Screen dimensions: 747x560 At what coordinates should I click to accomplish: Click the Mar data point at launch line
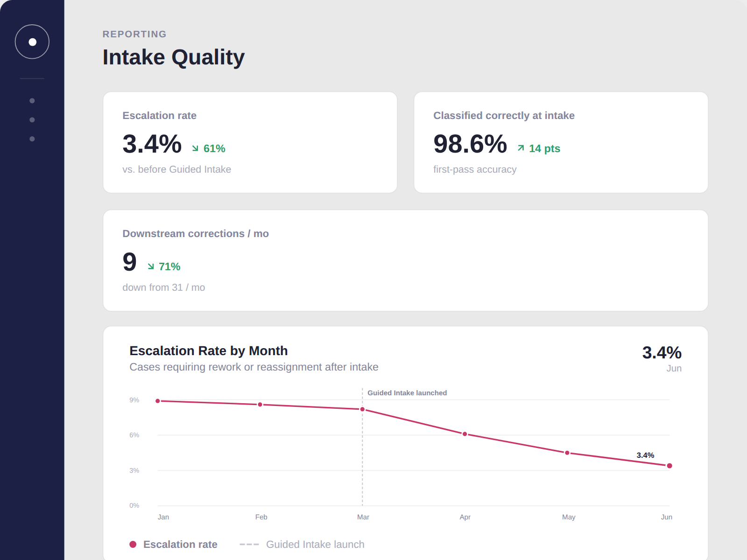362,409
